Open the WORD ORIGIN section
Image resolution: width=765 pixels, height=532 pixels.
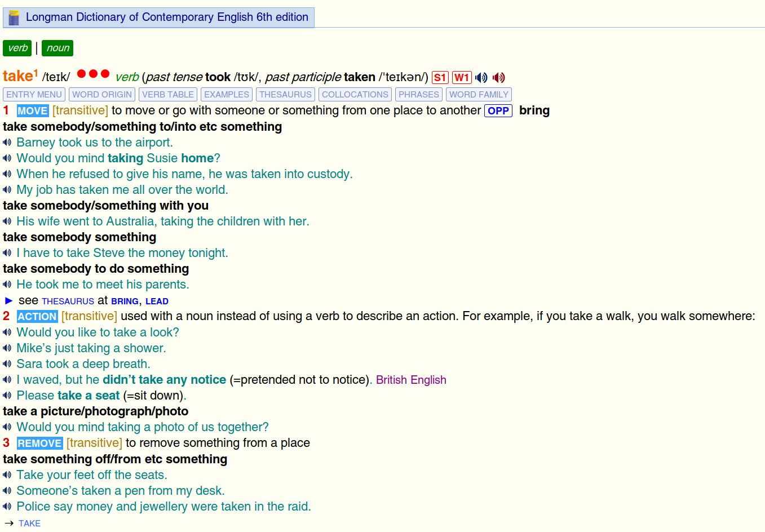102,95
